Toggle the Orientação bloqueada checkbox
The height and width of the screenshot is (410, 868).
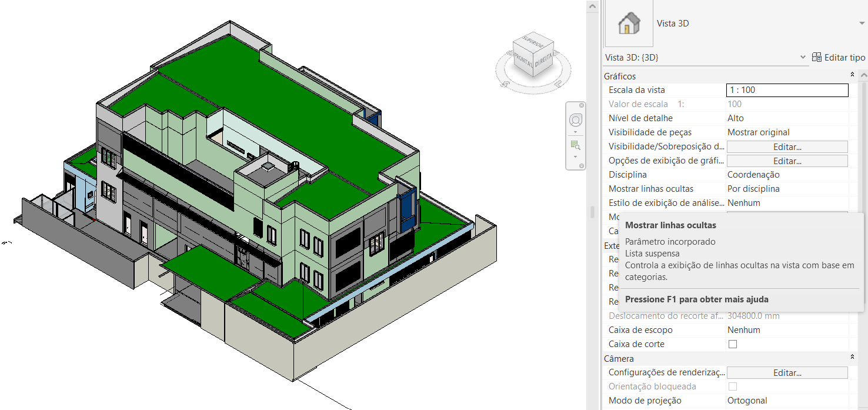click(x=732, y=386)
